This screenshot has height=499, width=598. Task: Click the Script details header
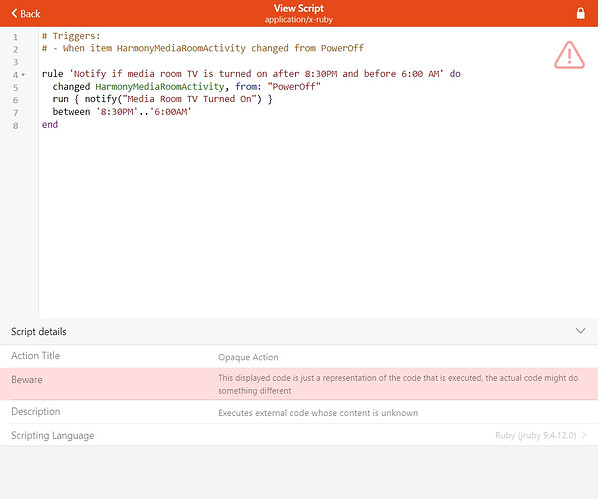click(x=299, y=332)
